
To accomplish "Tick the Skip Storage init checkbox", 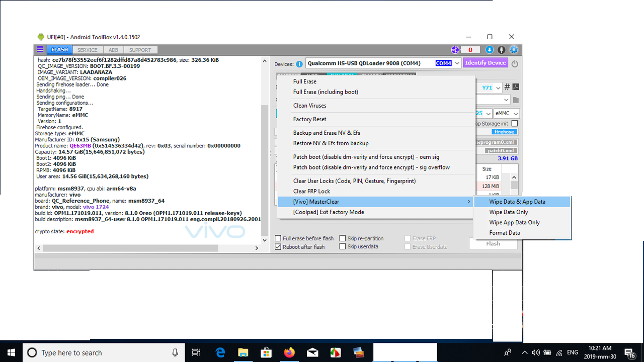I will click(x=514, y=123).
